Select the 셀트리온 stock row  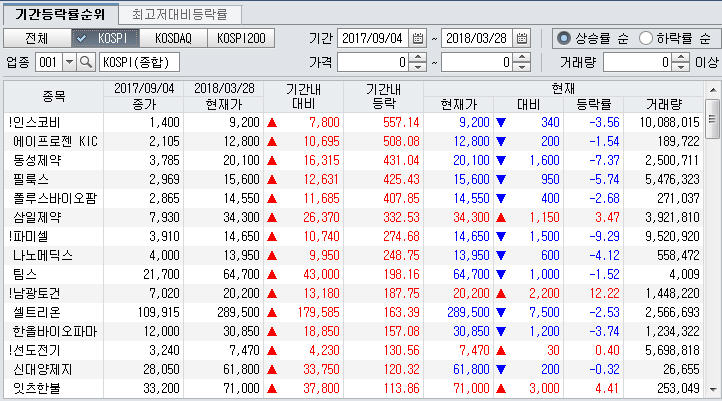(354, 312)
